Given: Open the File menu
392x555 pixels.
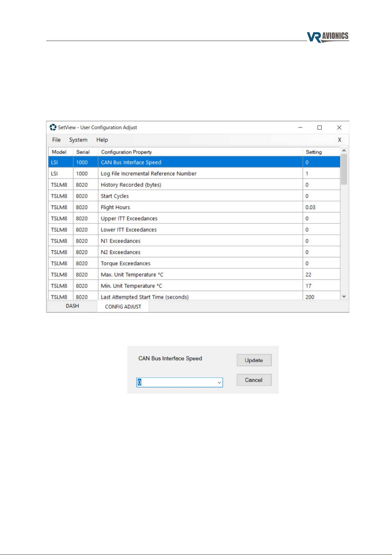Looking at the screenshot, I should coord(56,140).
